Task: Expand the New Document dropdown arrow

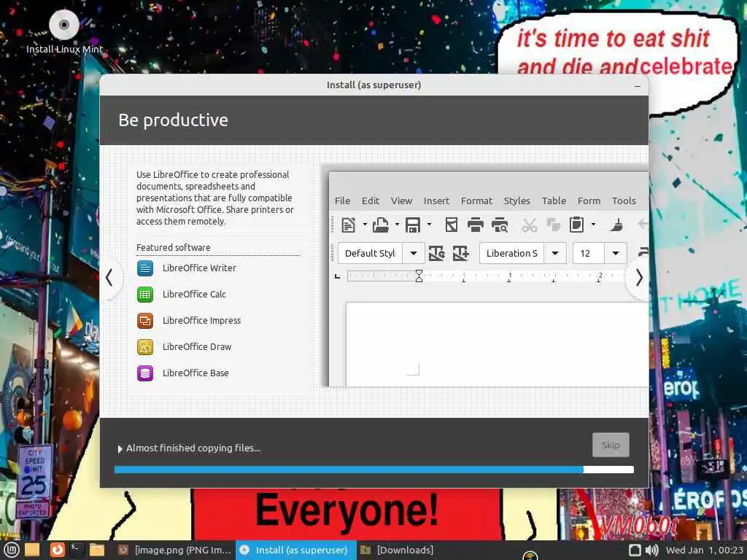Action: [x=365, y=224]
